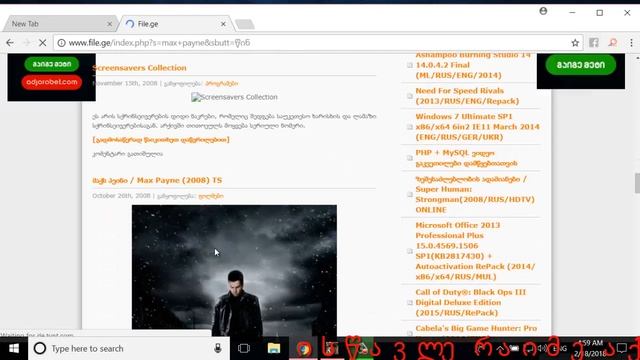Open the Super Human: Strongman sidebar link
The width and height of the screenshot is (640, 360).
[x=475, y=194]
